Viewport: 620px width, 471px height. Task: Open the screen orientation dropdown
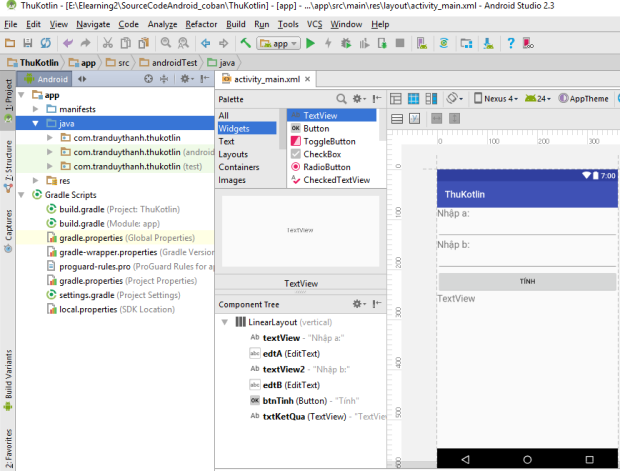[455, 98]
